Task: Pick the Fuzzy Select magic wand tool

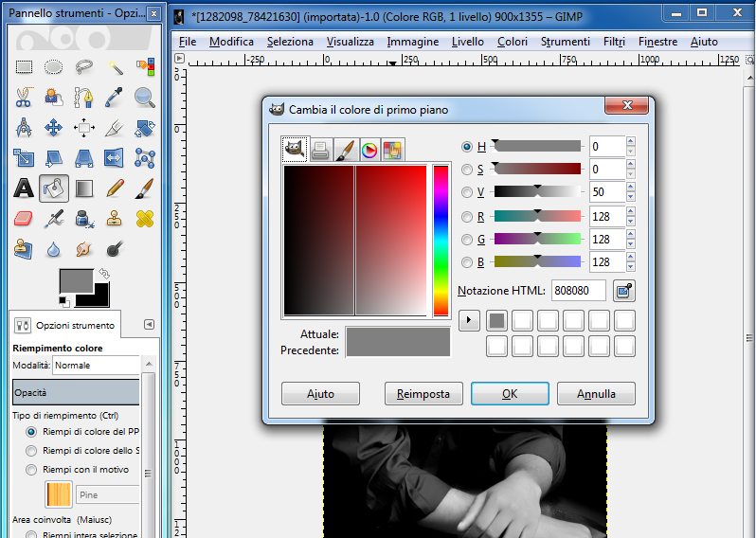Action: (115, 67)
